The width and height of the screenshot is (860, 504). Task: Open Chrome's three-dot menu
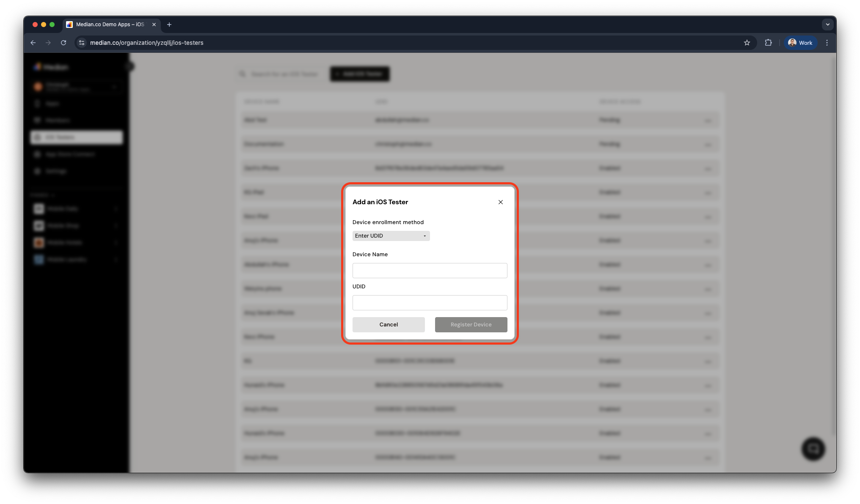pyautogui.click(x=827, y=43)
